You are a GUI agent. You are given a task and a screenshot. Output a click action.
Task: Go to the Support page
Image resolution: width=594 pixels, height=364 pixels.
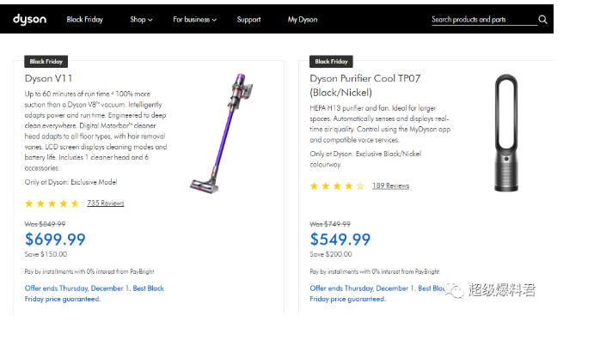coord(248,19)
